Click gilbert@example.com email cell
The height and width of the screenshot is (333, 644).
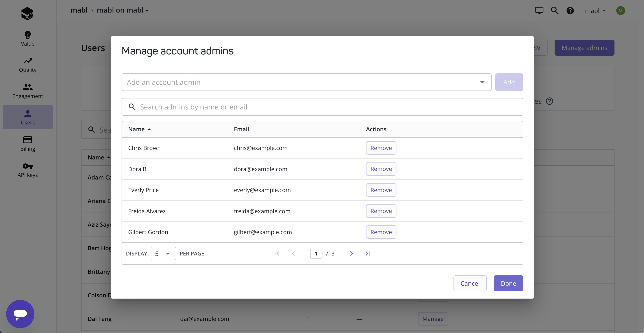click(x=263, y=232)
